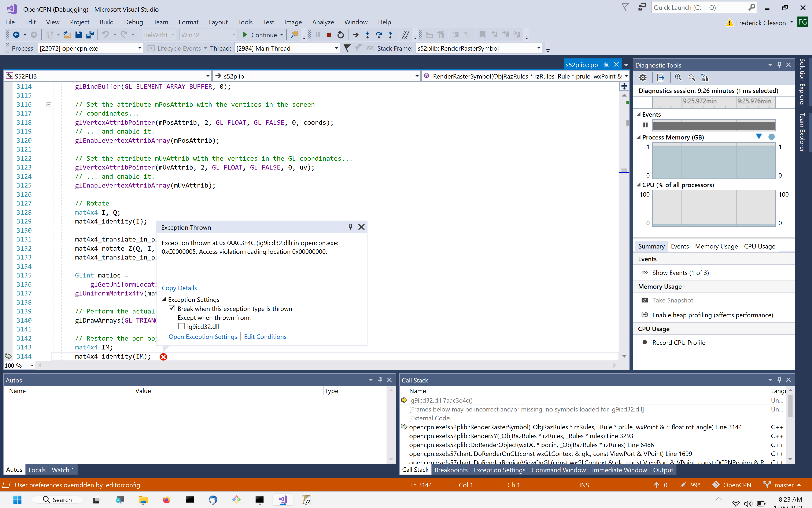
Task: Open the Debug menu
Action: point(133,22)
